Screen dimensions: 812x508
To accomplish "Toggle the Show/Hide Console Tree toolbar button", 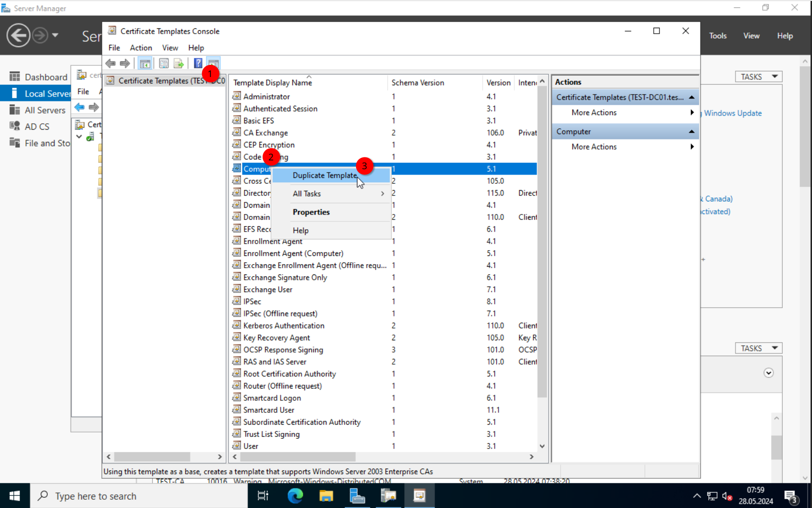I will coord(145,63).
